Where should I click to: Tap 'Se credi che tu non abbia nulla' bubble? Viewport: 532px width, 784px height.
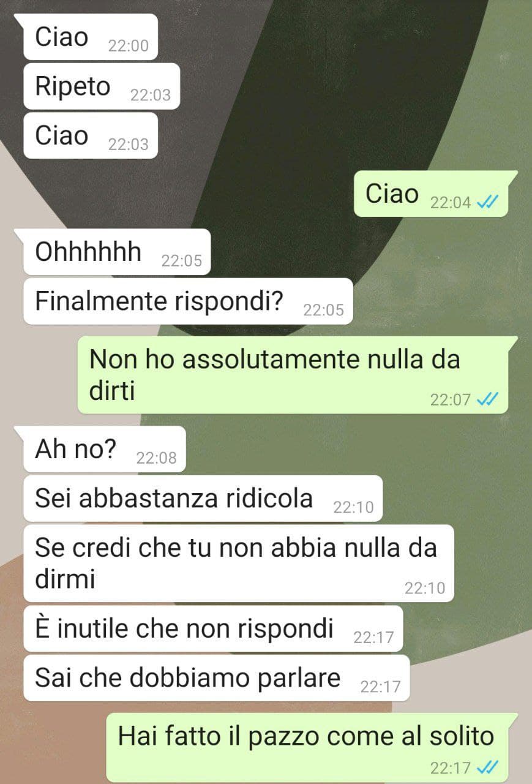point(239,563)
